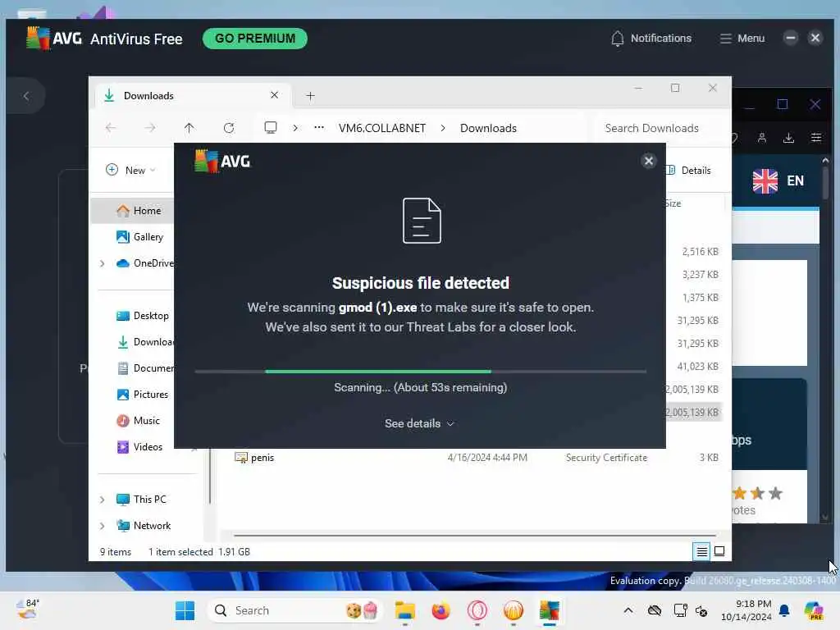Expand See details in AVG dialog
Viewport: 840px width, 630px height.
point(419,423)
